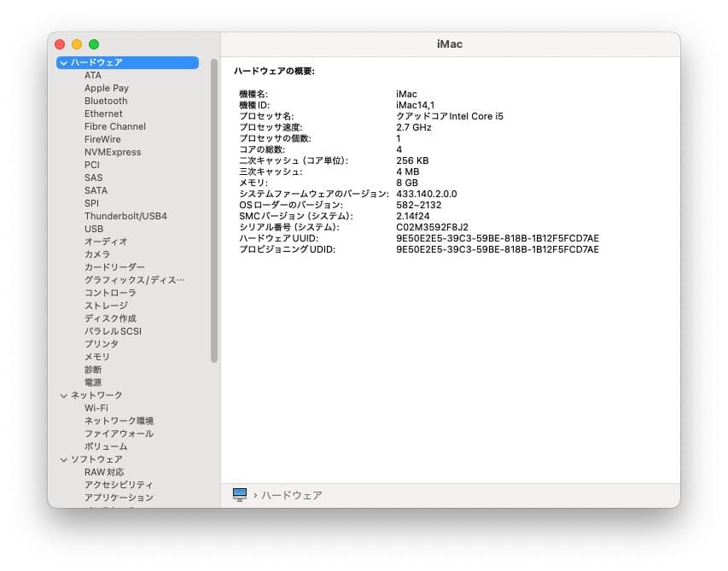Open the 診断 entry
The height and width of the screenshot is (571, 728).
(x=93, y=370)
